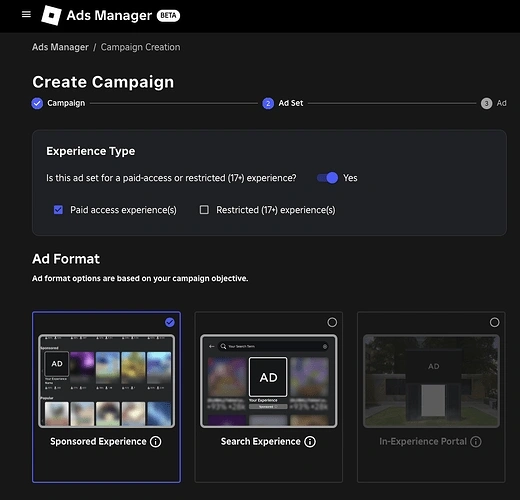
Task: Click the Search Experience preview thumbnail
Action: (x=269, y=381)
